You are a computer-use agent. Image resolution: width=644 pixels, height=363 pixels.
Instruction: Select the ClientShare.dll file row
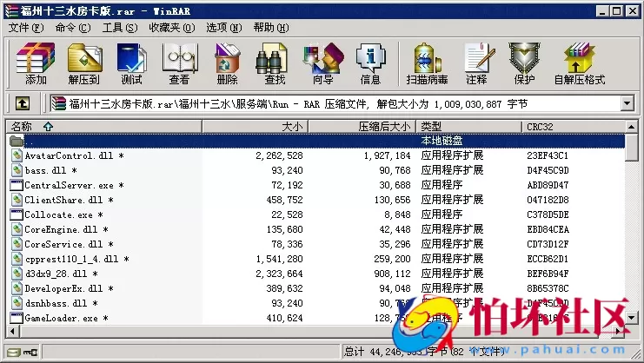[x=315, y=200]
